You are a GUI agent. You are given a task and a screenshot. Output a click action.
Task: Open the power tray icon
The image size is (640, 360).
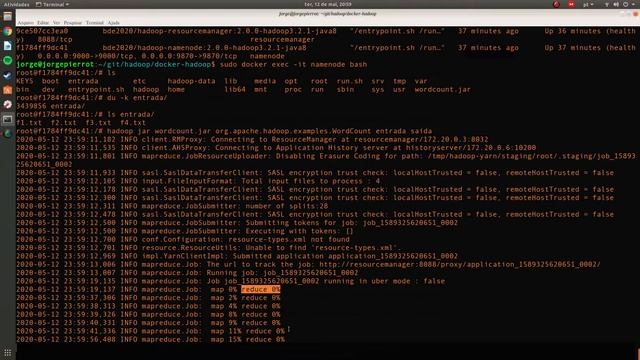point(625,4)
